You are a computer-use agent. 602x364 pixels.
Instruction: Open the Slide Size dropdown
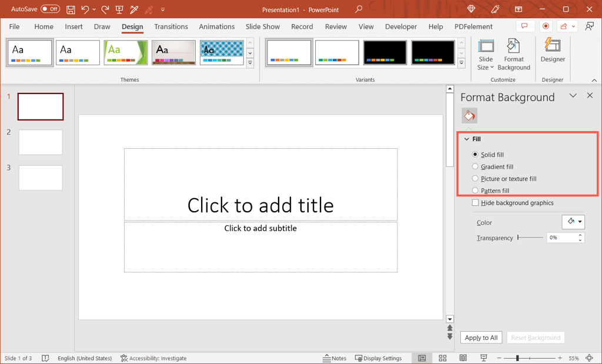click(x=486, y=53)
